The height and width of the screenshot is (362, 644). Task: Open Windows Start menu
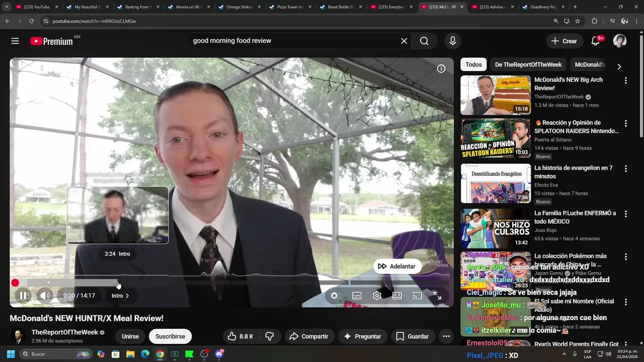11,354
